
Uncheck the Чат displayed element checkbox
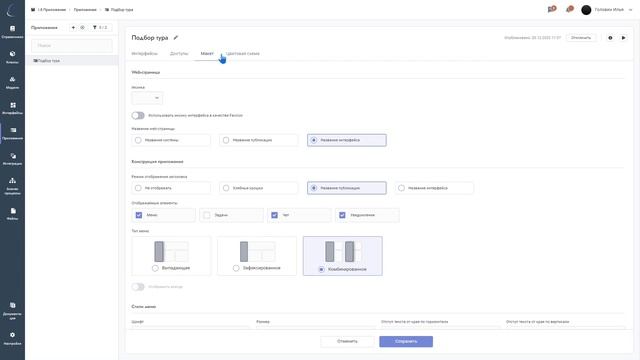pos(274,215)
